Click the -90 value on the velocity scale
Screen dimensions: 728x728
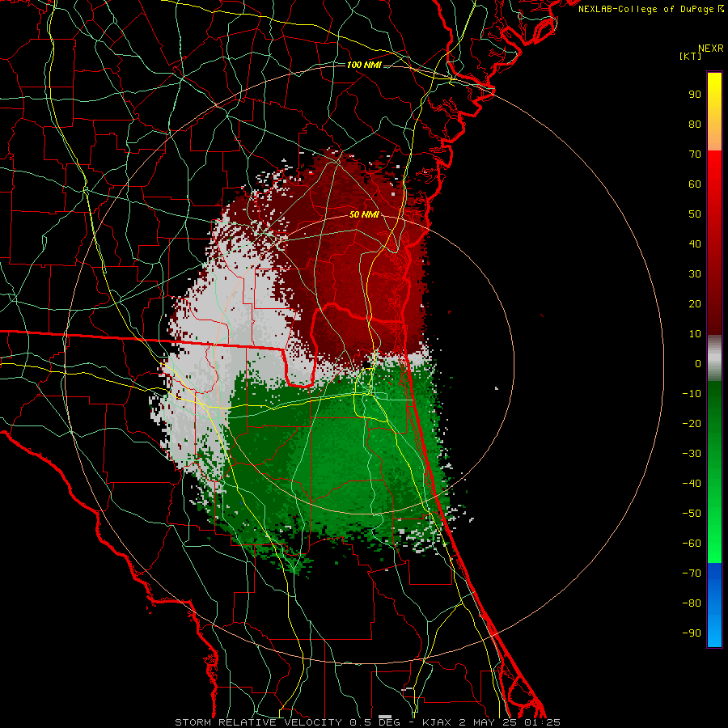point(692,633)
